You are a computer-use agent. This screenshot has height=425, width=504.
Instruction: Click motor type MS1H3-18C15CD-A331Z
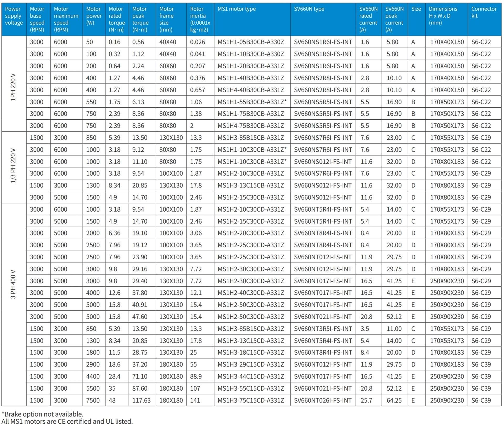251,353
